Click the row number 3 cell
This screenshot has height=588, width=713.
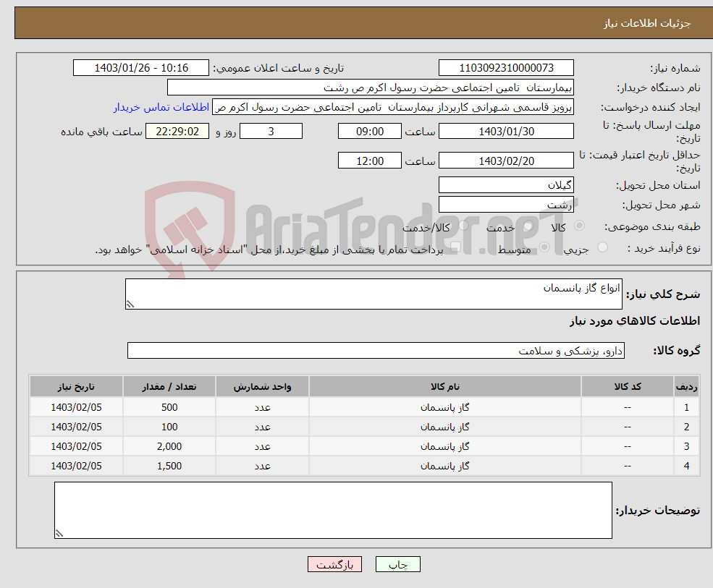(x=686, y=446)
